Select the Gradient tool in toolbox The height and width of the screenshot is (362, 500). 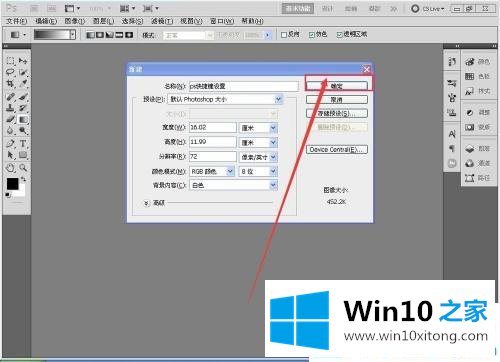[x=23, y=119]
